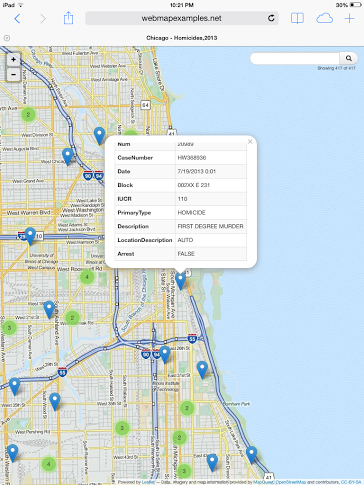Tap the Safari forward arrow
This screenshot has width=364, height=485.
[43, 19]
